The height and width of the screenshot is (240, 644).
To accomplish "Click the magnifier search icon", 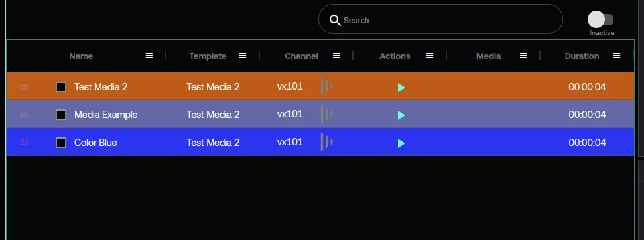I will point(335,20).
